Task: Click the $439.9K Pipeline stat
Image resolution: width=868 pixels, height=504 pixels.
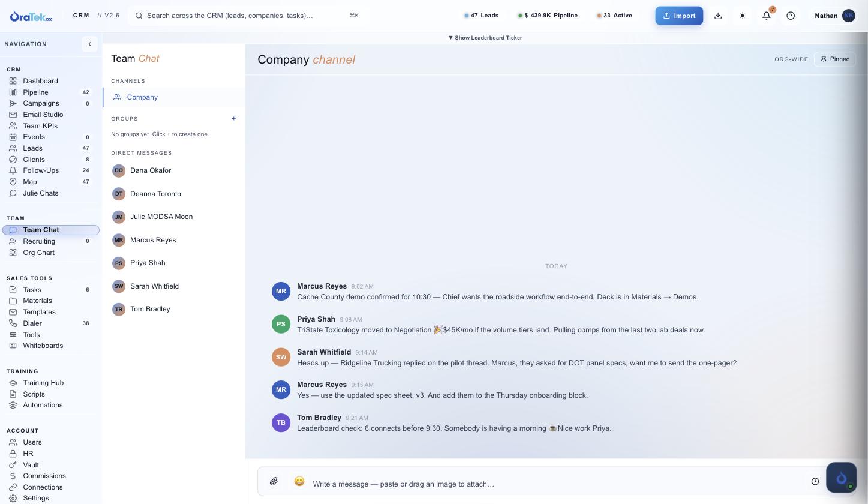Action: coord(548,16)
